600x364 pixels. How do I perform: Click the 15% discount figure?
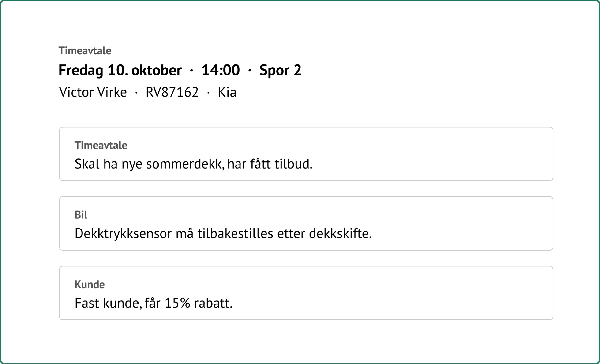click(177, 303)
